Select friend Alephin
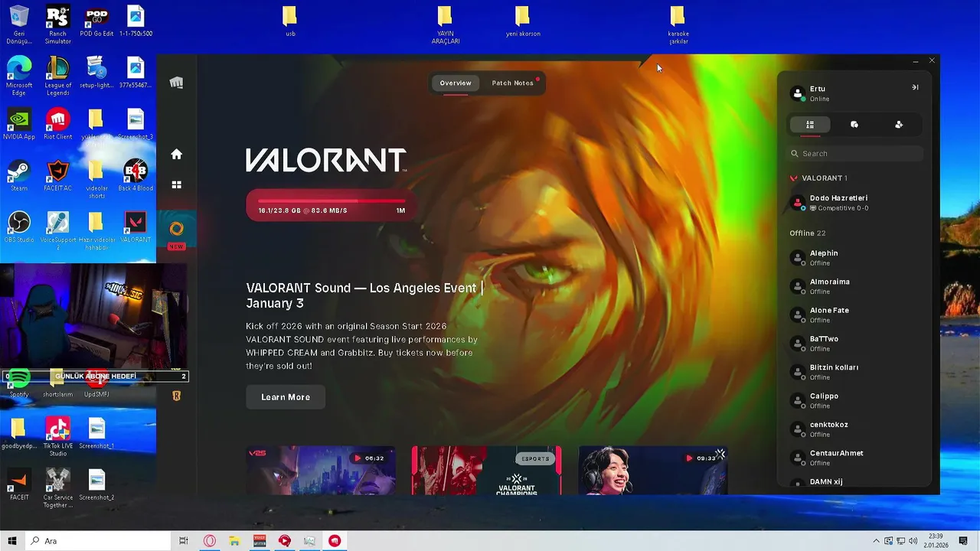Screen dimensions: 980x551 click(855, 258)
